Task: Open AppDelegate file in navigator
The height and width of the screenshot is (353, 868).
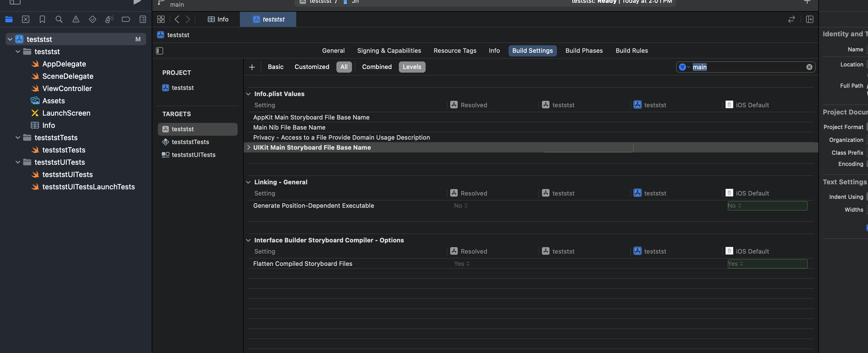Action: pos(64,64)
